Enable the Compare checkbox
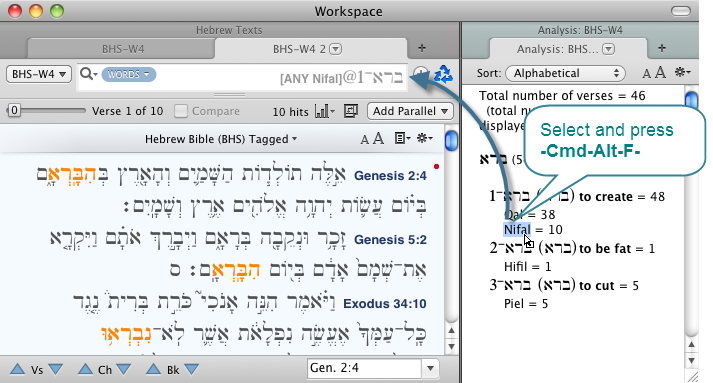The image size is (713, 383). point(181,111)
